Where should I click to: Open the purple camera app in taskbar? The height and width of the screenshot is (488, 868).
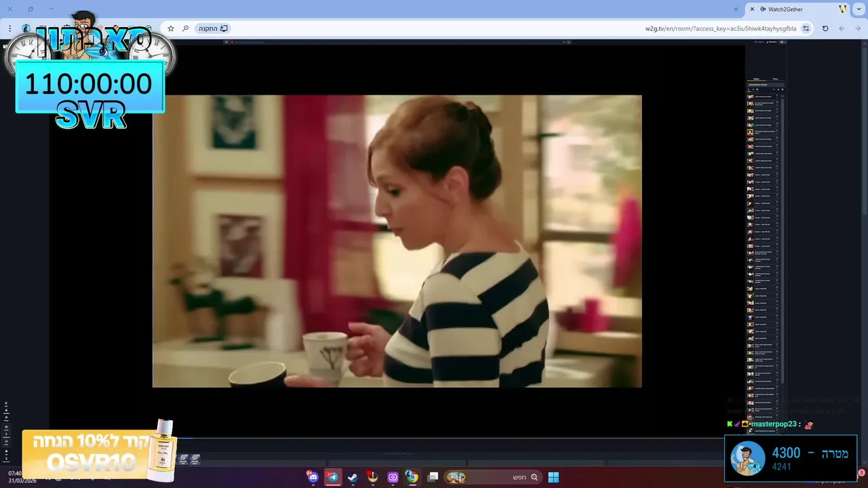pos(393,477)
